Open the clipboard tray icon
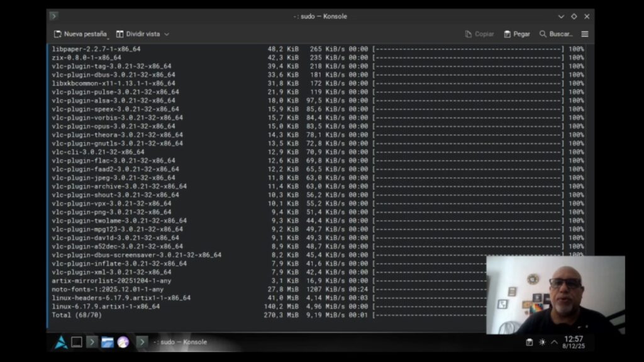Viewport: 644px width, 362px height. [x=530, y=342]
